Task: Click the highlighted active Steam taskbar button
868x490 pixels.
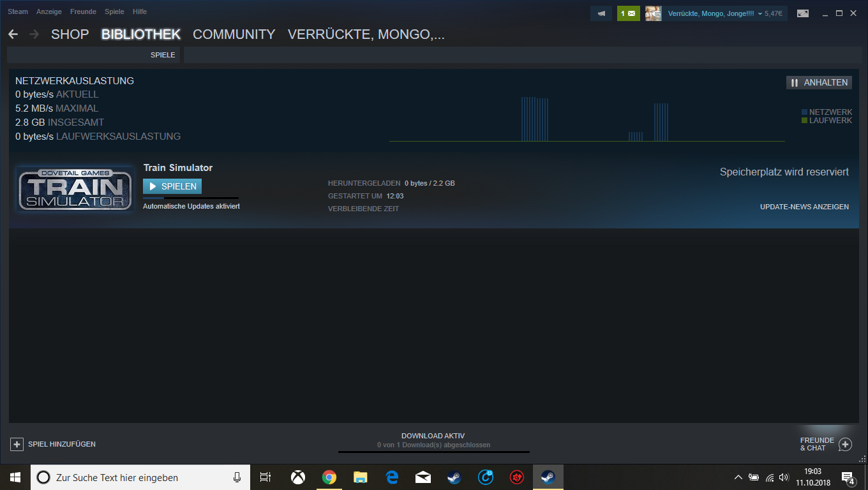Action: pyautogui.click(x=548, y=477)
